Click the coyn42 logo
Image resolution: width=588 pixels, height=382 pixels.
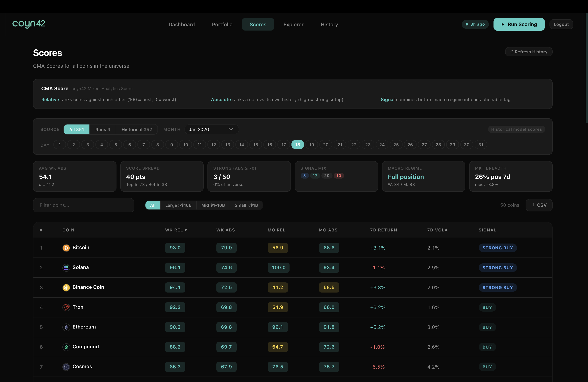[29, 24]
